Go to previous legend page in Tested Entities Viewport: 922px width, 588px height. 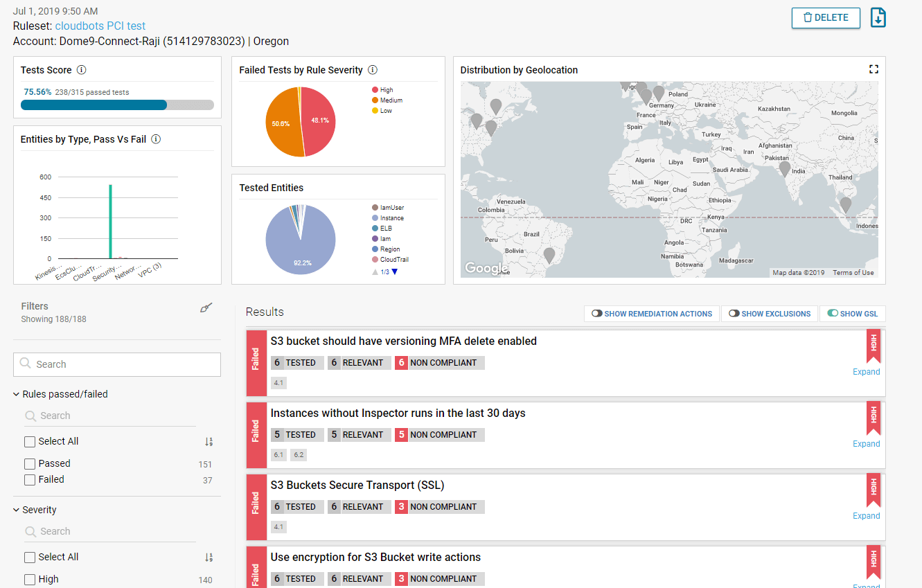[375, 271]
